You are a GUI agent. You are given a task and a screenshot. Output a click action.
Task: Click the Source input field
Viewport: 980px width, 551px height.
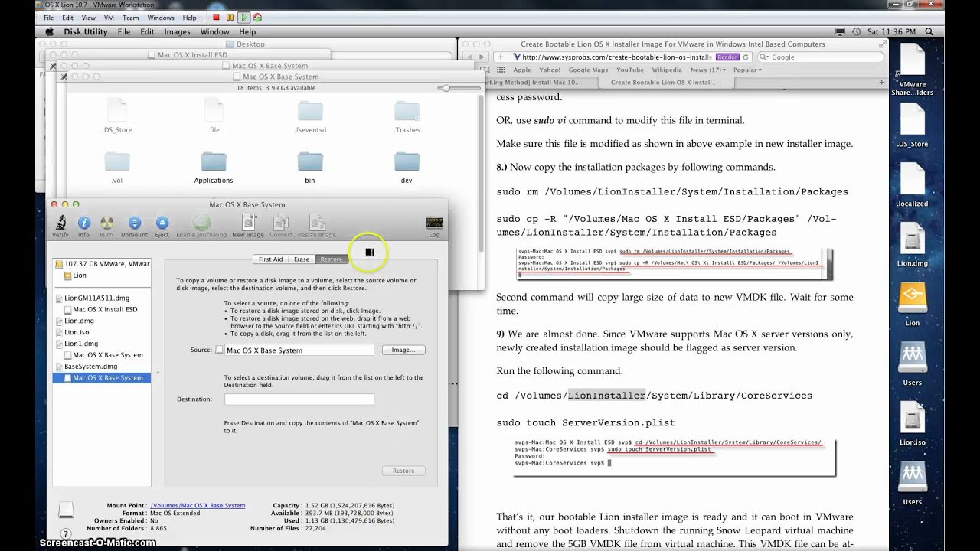click(x=299, y=350)
